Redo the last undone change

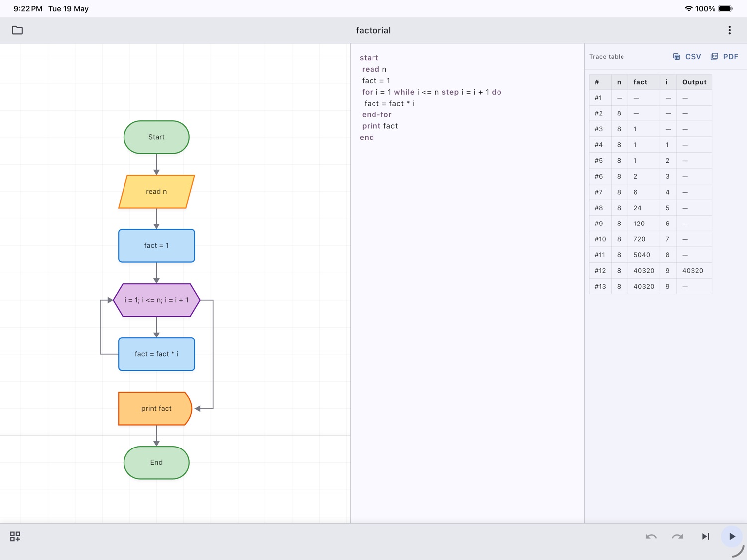coord(677,536)
